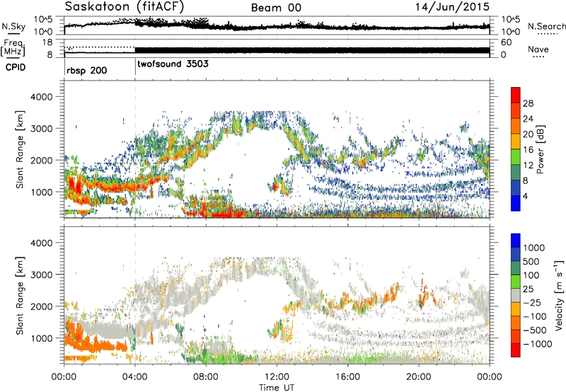Click the 'Nave' legend label
This screenshot has width=566, height=392.
click(538, 49)
